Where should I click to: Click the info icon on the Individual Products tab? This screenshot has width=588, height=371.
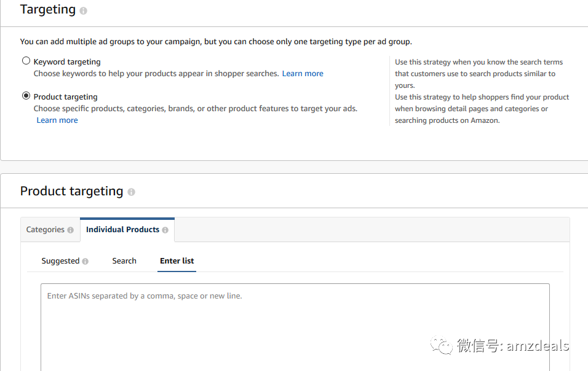tap(165, 230)
